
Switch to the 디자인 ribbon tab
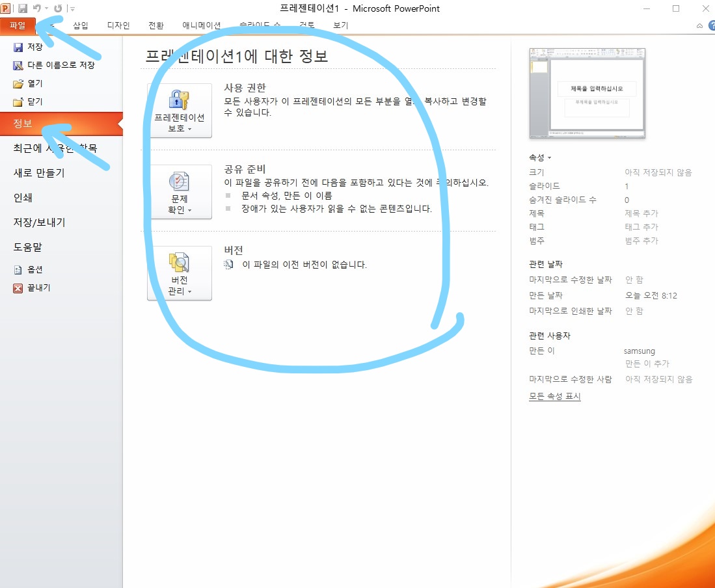118,25
